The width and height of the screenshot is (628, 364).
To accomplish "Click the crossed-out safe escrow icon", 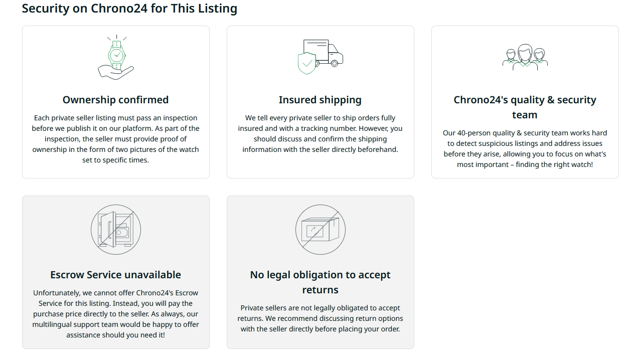I will tap(116, 230).
